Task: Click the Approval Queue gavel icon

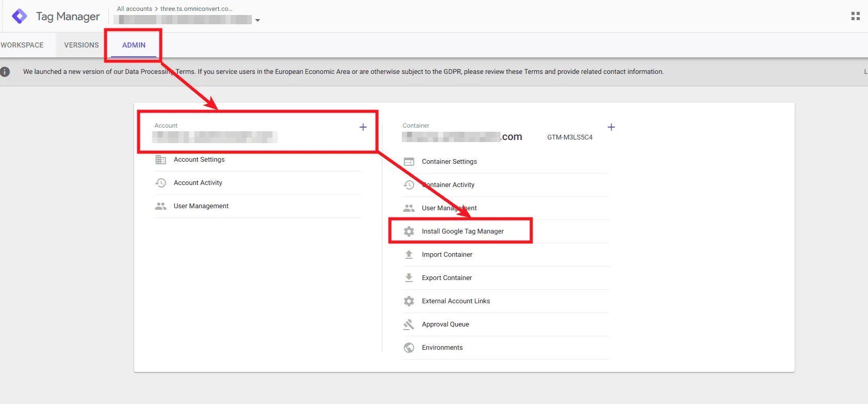Action: tap(409, 324)
